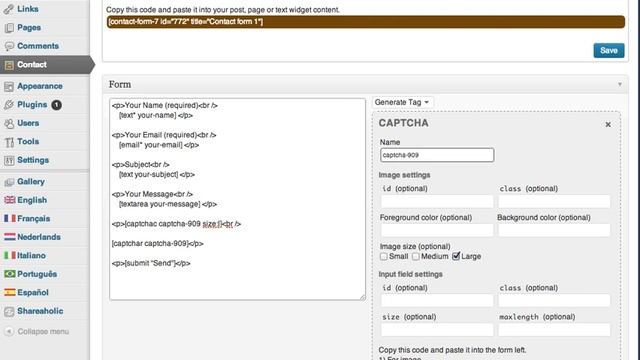Open Shareaholic menu
The height and width of the screenshot is (360, 640).
pyautogui.click(x=40, y=311)
